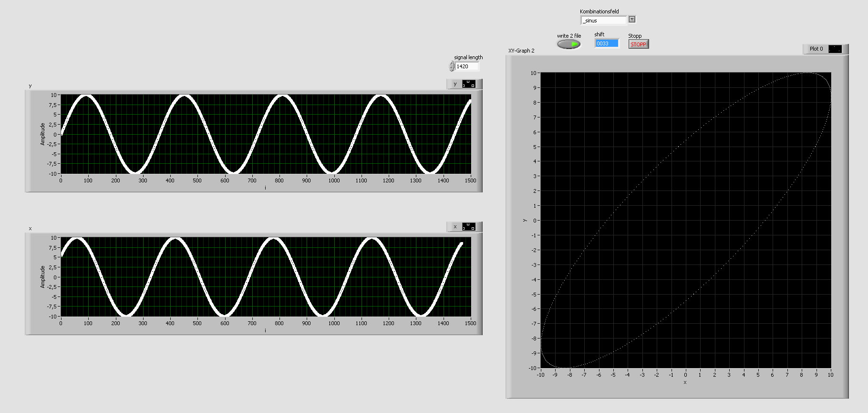
Task: Click the Plot 0 legend label
Action: pos(816,49)
